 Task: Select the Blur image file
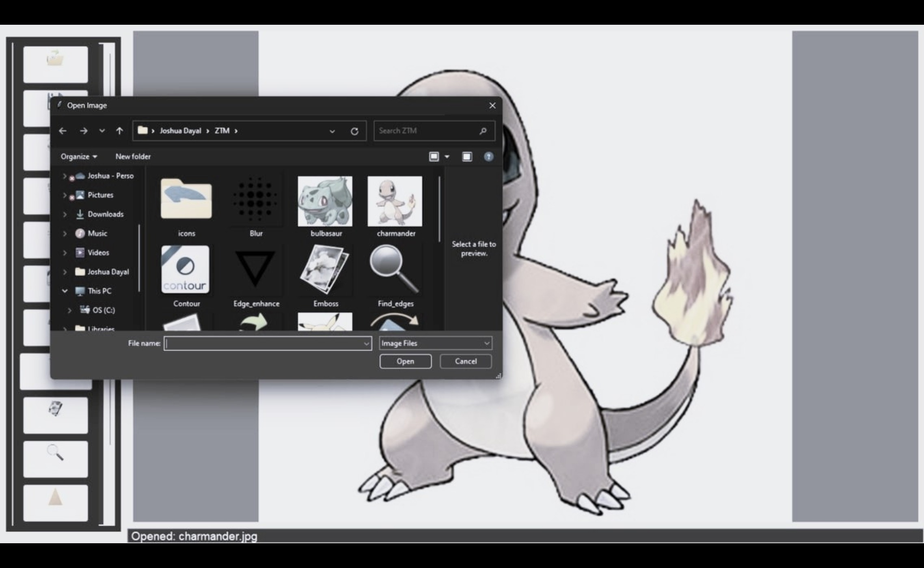coord(256,206)
